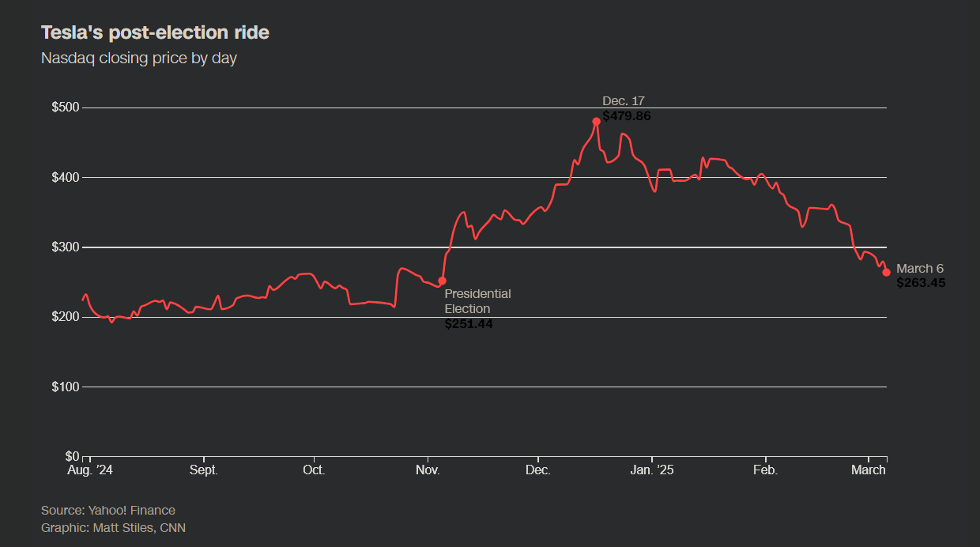Image resolution: width=980 pixels, height=547 pixels.
Task: Click the March x-axis label
Action: pyautogui.click(x=868, y=470)
